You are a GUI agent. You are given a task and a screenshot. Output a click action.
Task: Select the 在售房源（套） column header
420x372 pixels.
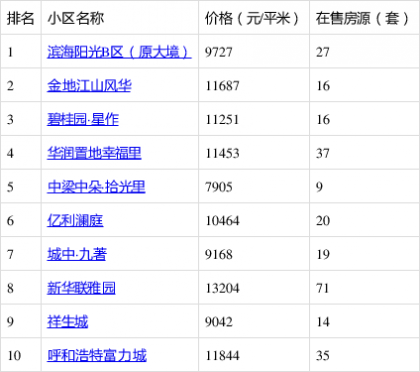(x=362, y=18)
